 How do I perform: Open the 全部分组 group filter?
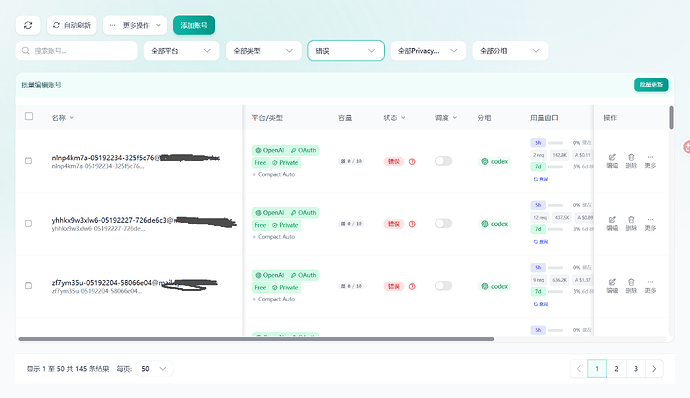tap(510, 51)
